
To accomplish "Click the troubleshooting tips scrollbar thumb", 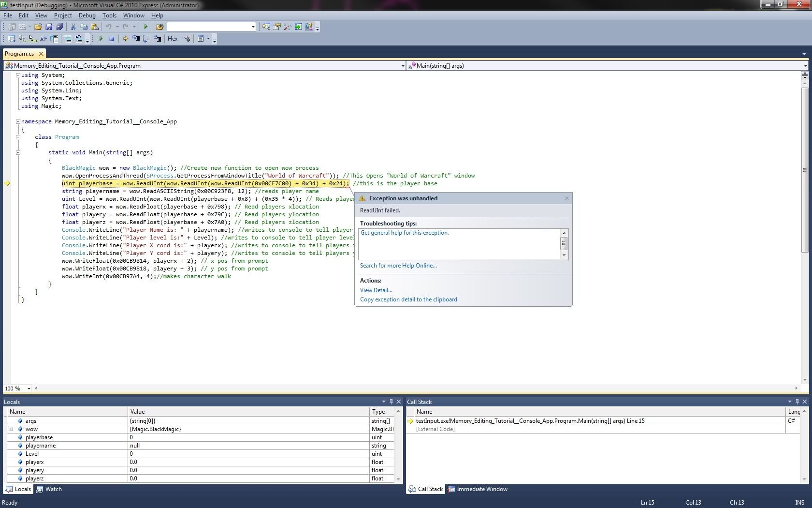I will tap(564, 244).
